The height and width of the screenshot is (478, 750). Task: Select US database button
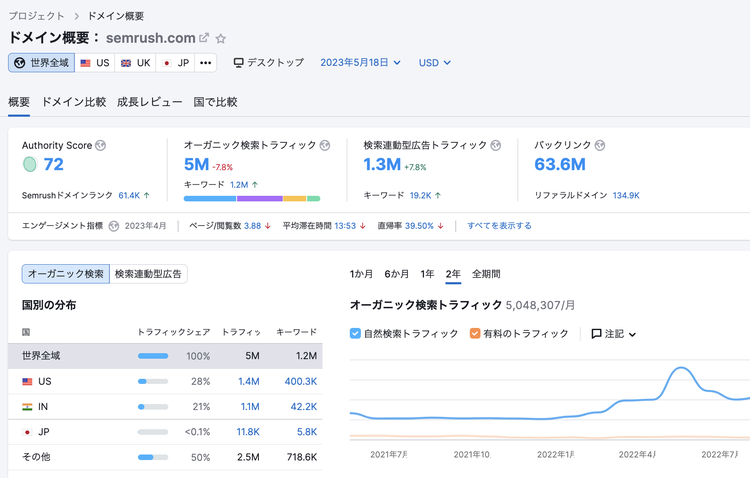click(95, 63)
